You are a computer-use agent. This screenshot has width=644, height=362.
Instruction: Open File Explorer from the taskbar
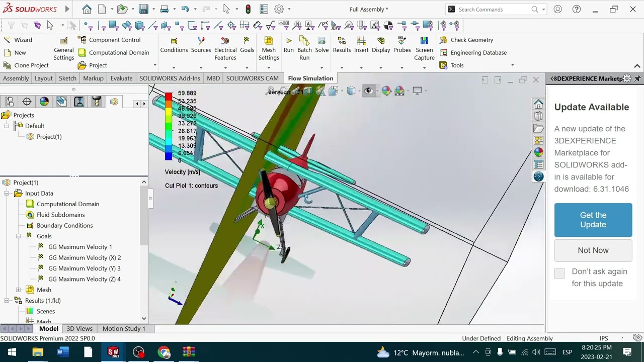[38, 352]
